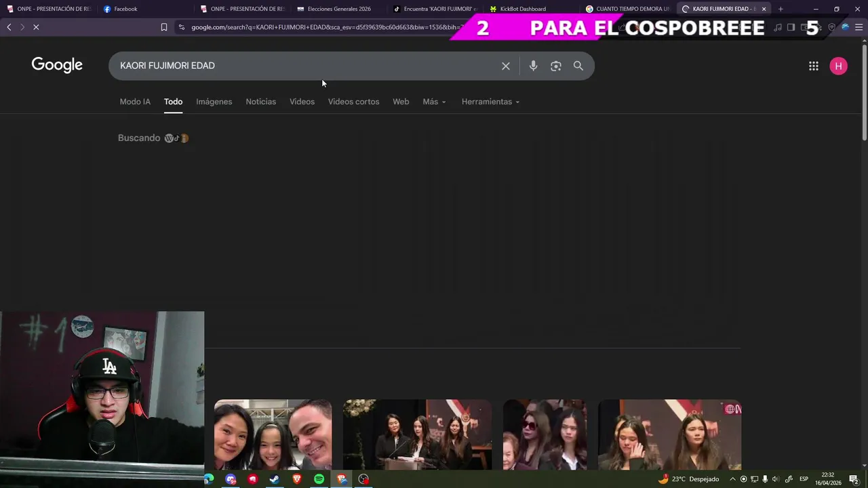Click the microphone icon in system tray

point(765,479)
